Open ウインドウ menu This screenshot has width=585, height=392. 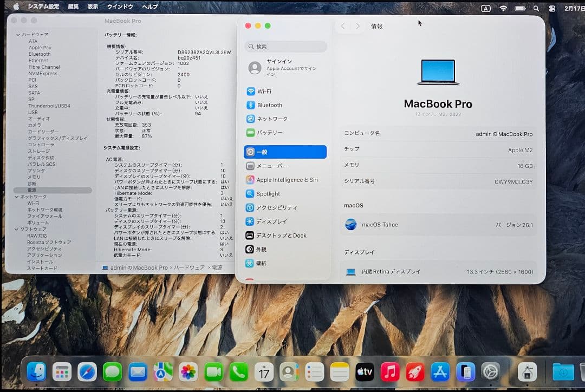pyautogui.click(x=120, y=6)
